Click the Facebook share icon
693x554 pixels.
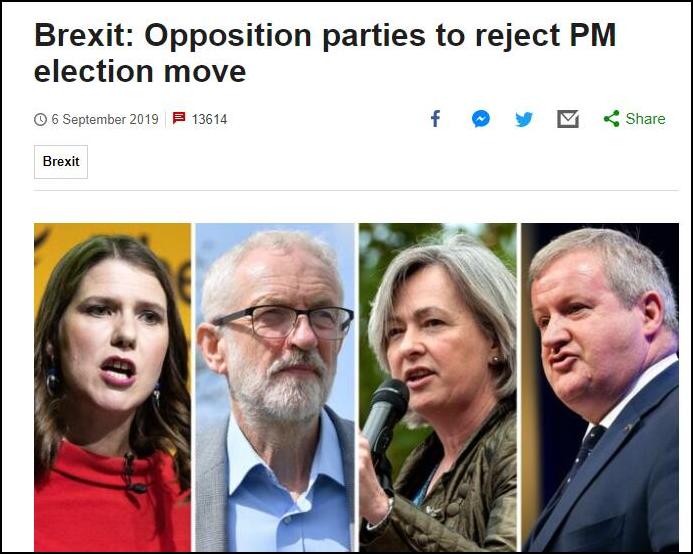[435, 119]
